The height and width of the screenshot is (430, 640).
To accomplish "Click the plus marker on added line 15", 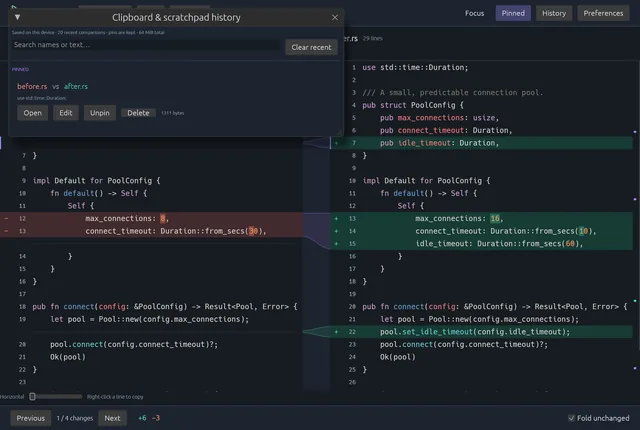I will (336, 244).
